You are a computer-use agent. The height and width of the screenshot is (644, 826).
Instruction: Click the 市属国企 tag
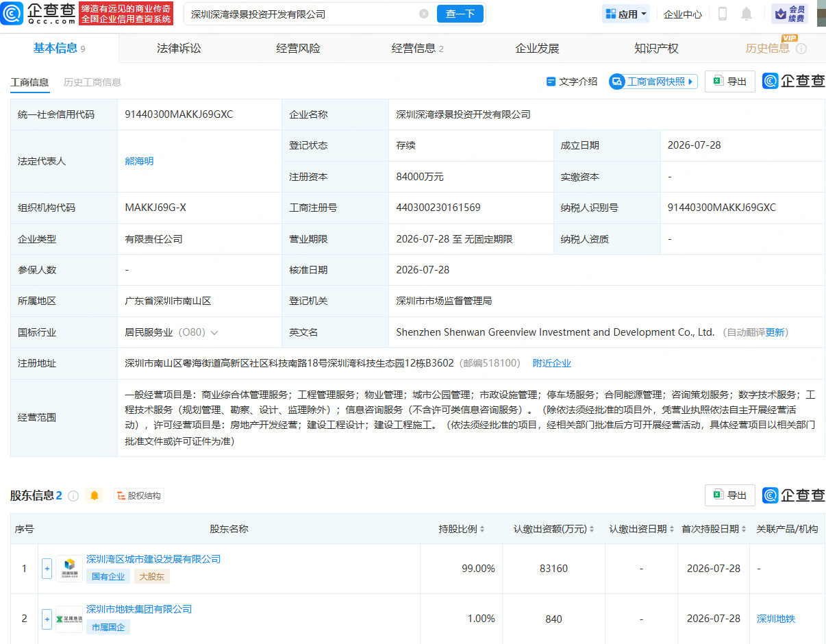[x=108, y=626]
